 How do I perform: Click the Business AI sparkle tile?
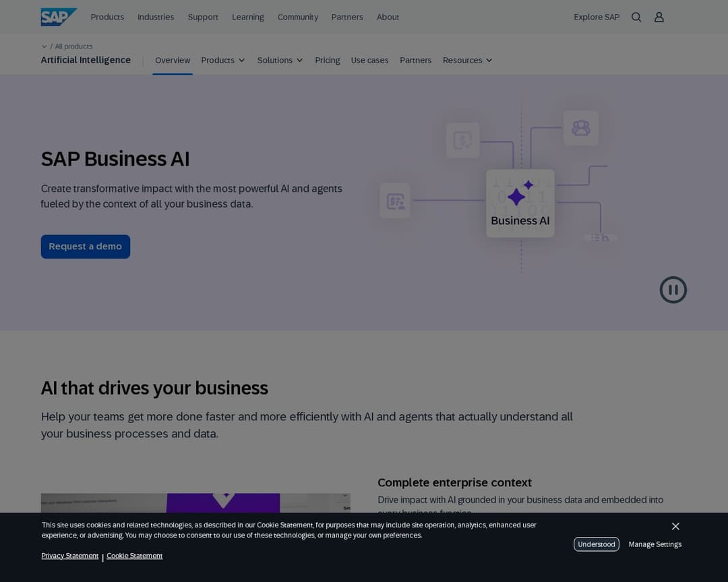pos(520,203)
